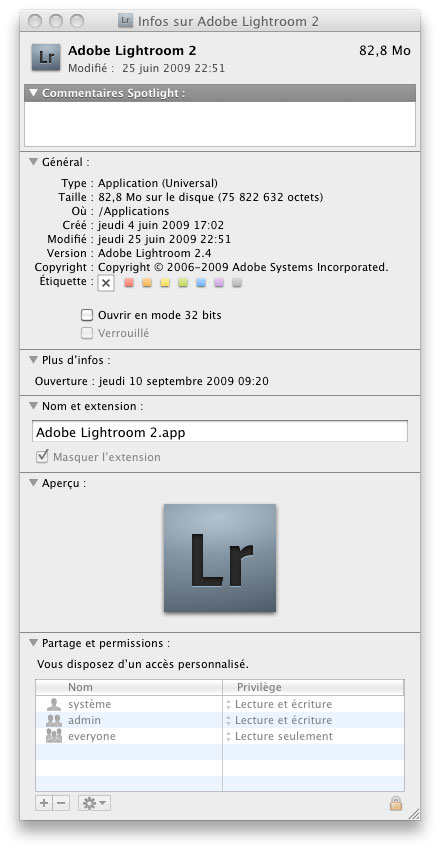
Task: Change everyone privilege Lecture seulement
Action: (279, 736)
